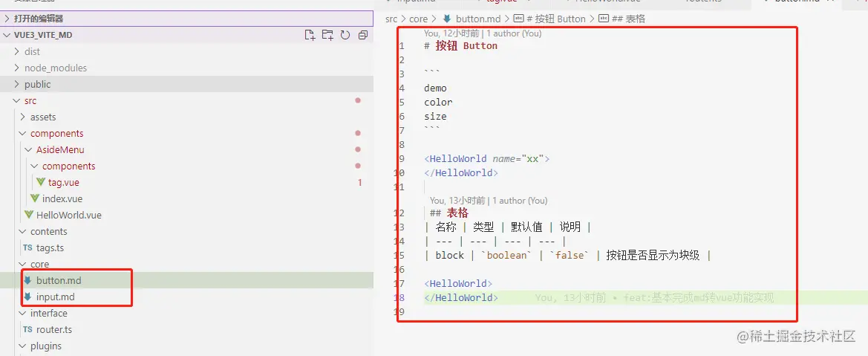Click the Vue icon beside HelloWorld.vue

tap(29, 215)
